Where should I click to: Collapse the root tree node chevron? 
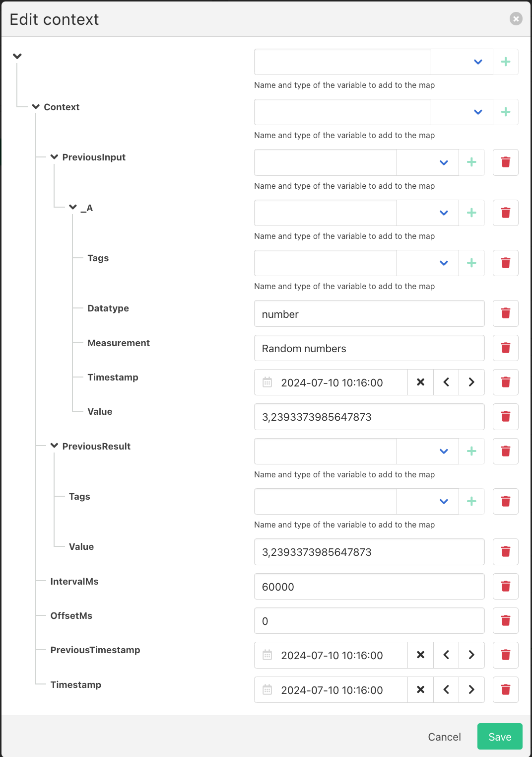click(x=17, y=56)
